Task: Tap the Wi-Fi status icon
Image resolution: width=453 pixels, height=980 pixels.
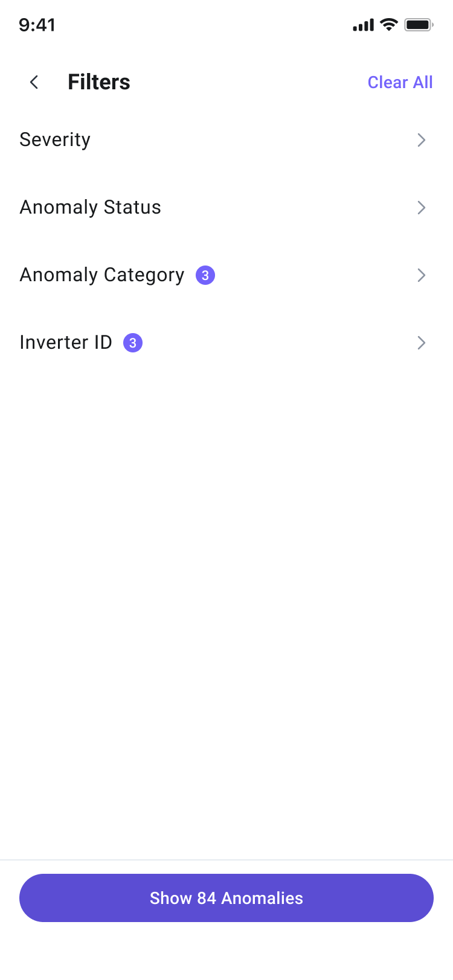Action: (x=389, y=25)
